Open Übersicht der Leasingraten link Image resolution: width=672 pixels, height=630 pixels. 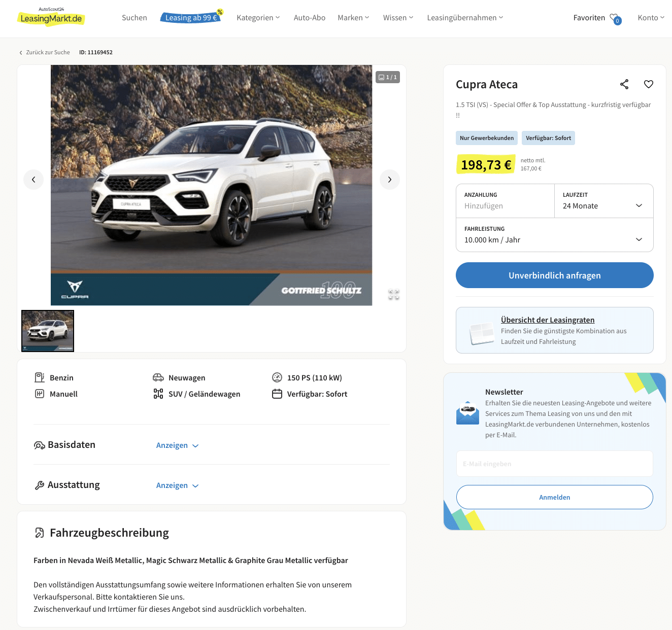tap(548, 320)
